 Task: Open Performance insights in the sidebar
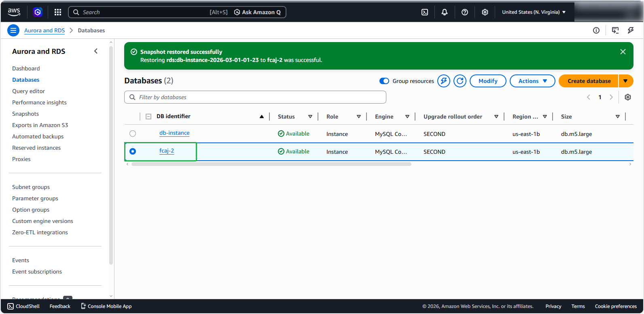[39, 102]
